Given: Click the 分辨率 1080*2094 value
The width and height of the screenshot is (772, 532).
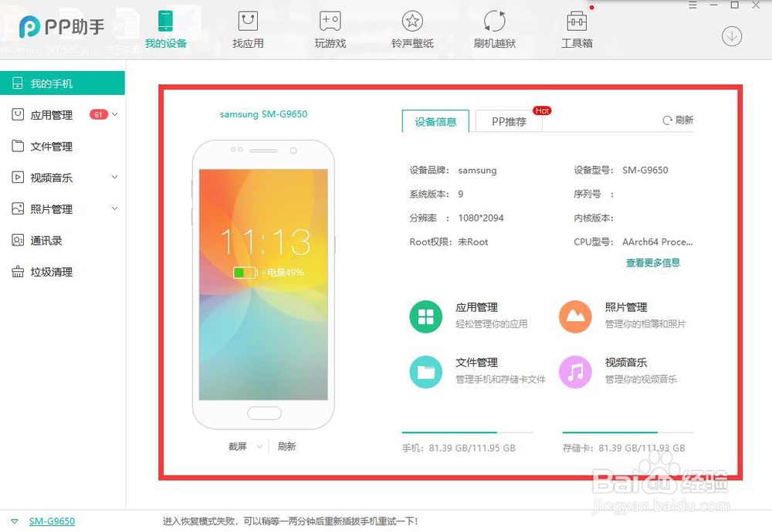Looking at the screenshot, I should pos(480,218).
